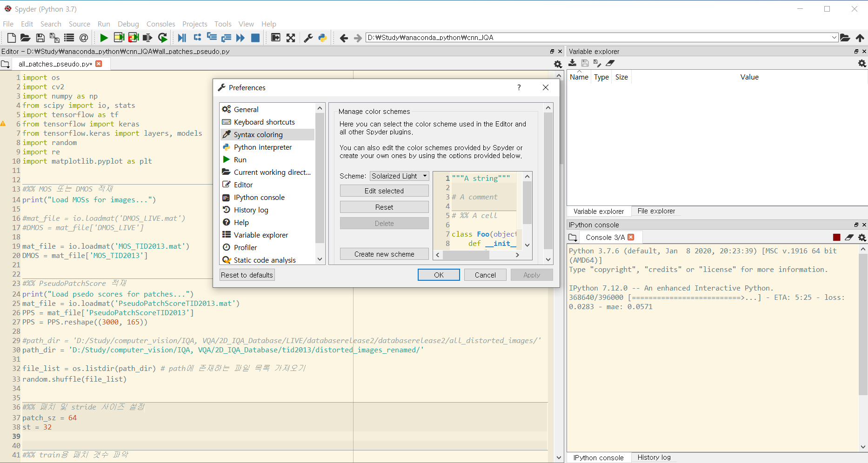
Task: Open the console browse tabs button
Action: coord(573,238)
